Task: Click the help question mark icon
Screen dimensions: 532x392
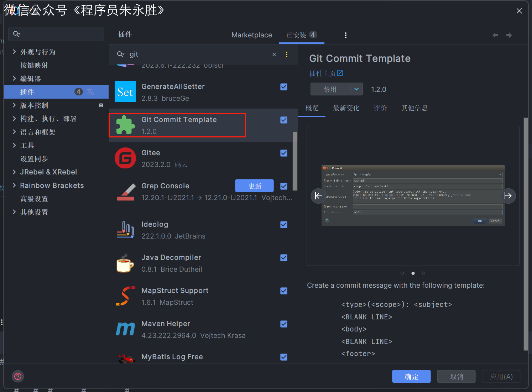Action: 18,376
